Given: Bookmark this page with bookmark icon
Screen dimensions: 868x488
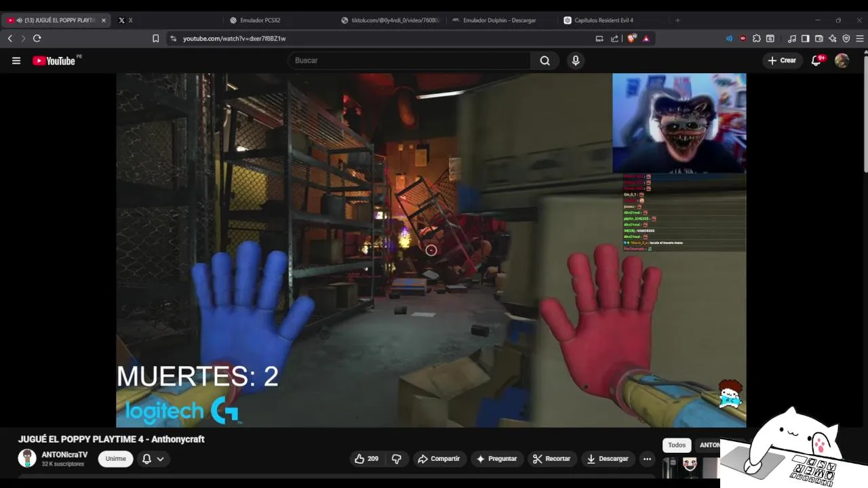Looking at the screenshot, I should tap(155, 39).
